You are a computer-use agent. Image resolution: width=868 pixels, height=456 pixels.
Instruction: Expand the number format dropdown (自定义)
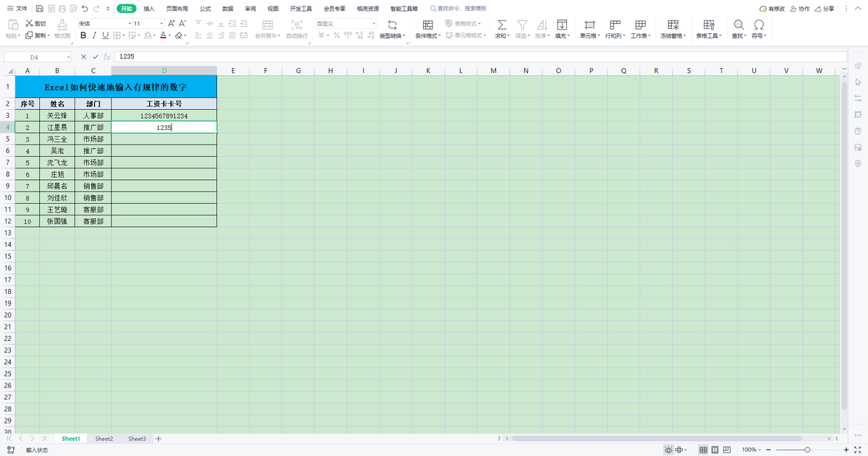click(x=374, y=24)
